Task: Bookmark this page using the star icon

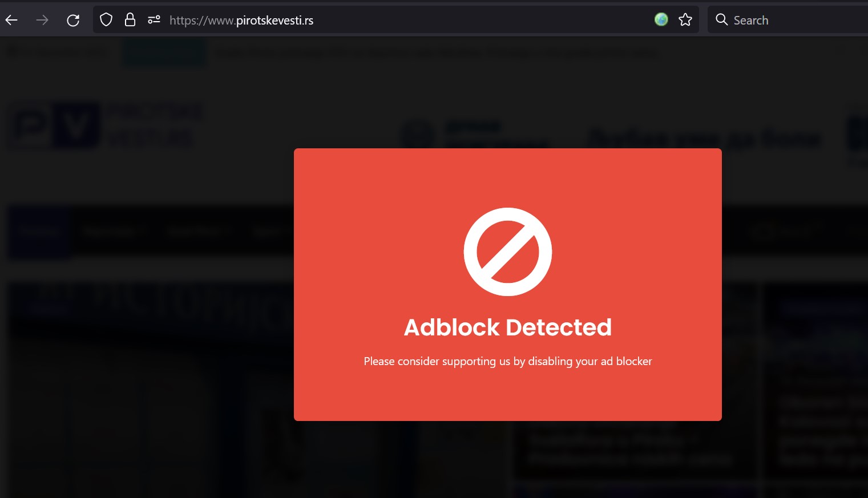Action: [x=685, y=19]
